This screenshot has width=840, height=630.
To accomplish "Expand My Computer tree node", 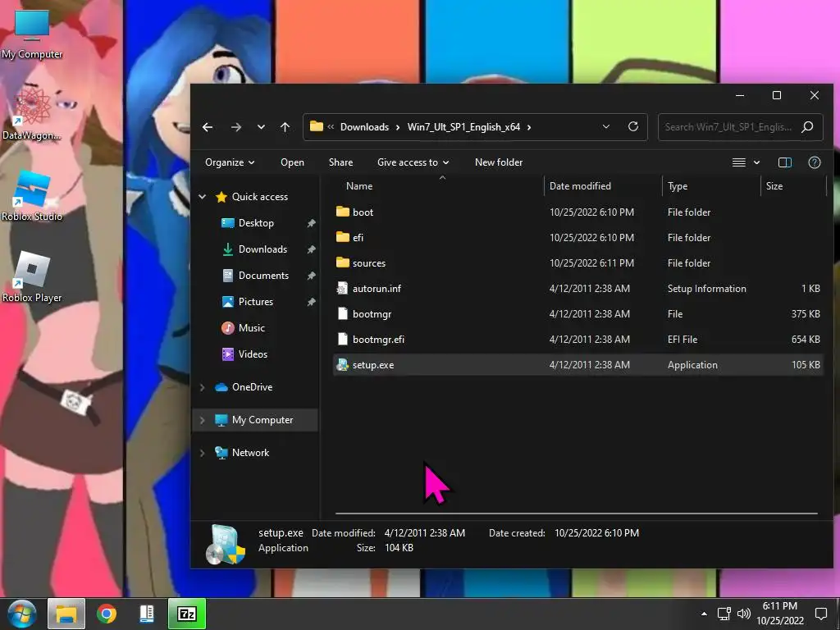I will 203,420.
